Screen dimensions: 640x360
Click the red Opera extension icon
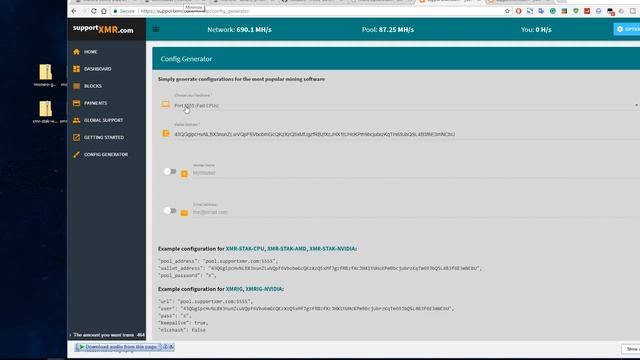click(x=518, y=11)
